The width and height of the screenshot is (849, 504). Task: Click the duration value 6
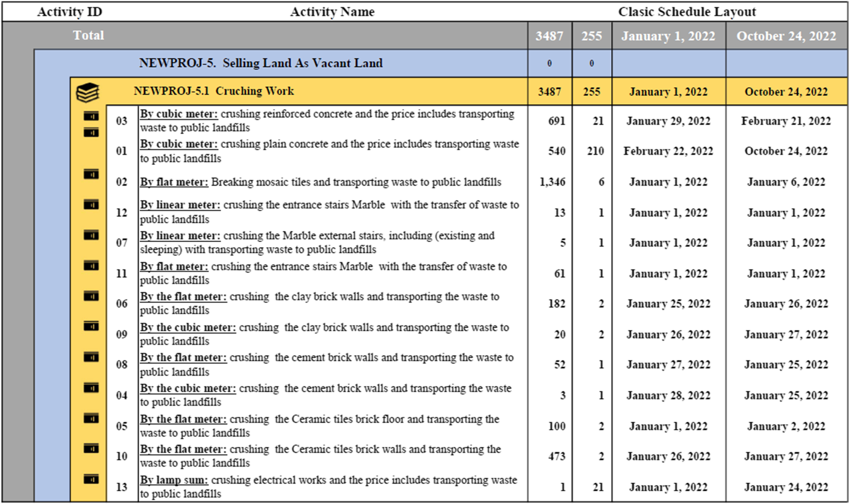[x=601, y=182]
